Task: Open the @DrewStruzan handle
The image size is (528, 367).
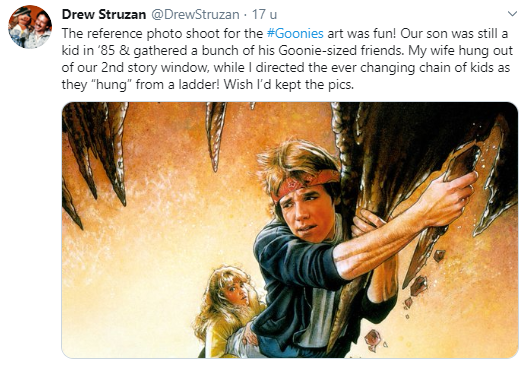Action: (195, 14)
